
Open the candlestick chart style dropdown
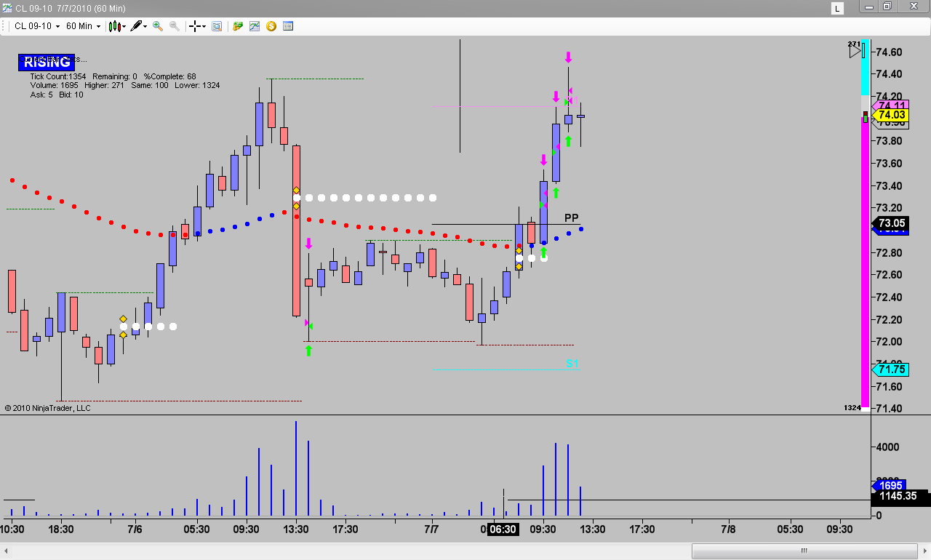click(117, 26)
